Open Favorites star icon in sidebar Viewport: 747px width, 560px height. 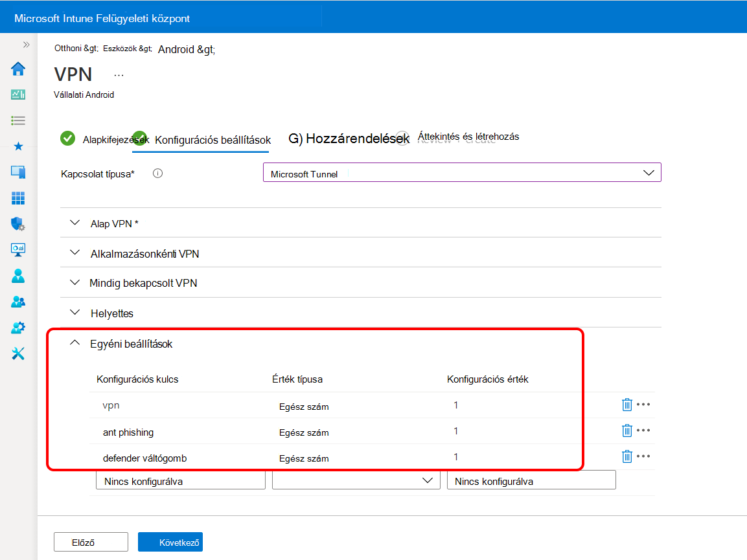(18, 146)
